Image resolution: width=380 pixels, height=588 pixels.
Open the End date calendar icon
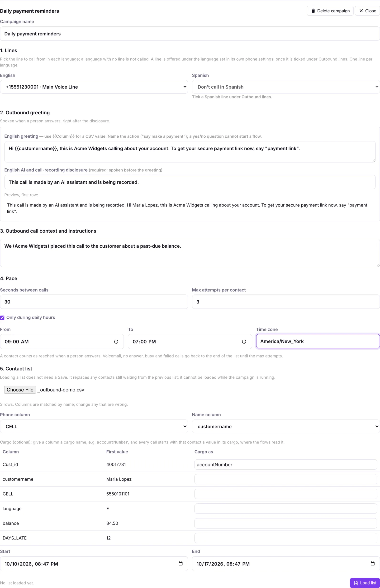[x=373, y=563]
